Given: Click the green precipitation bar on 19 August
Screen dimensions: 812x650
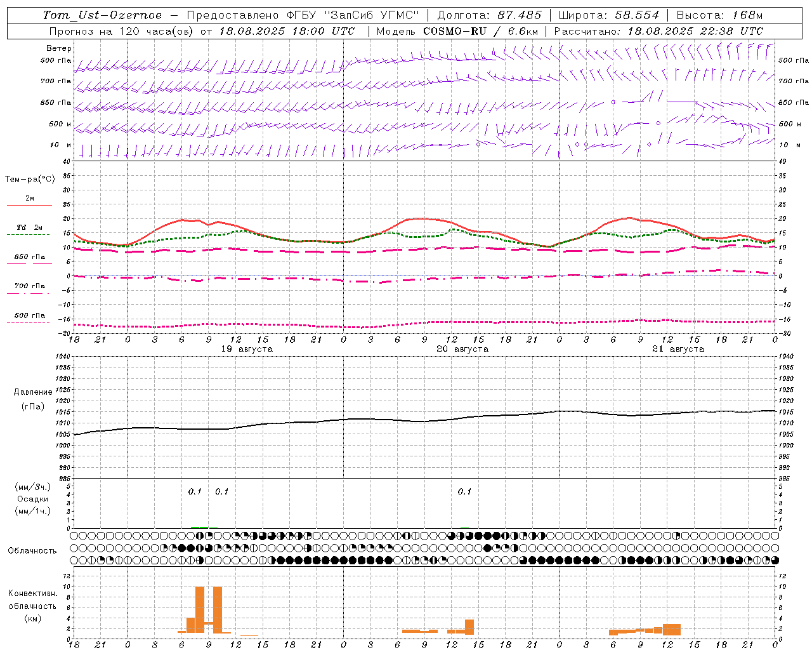Looking at the screenshot, I should (x=199, y=527).
